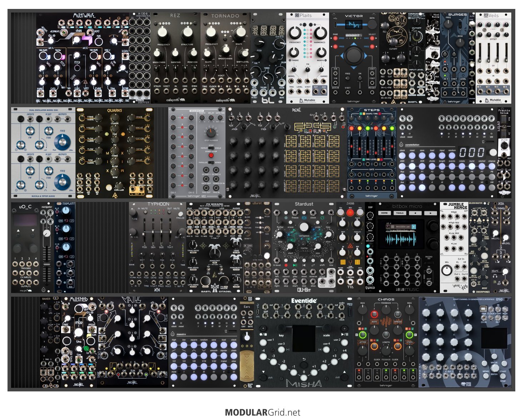Tap the TOOLS button on bitbox micro
The width and height of the screenshot is (526, 420).
point(400,213)
